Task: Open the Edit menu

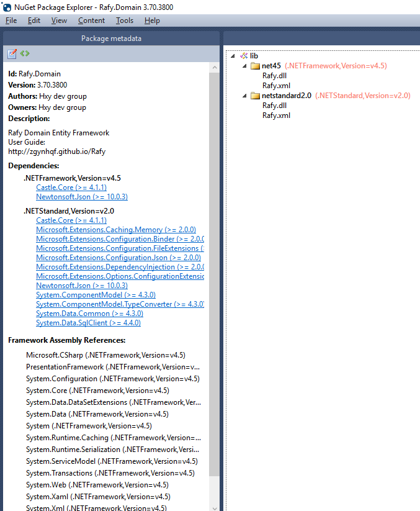Action: click(x=34, y=20)
